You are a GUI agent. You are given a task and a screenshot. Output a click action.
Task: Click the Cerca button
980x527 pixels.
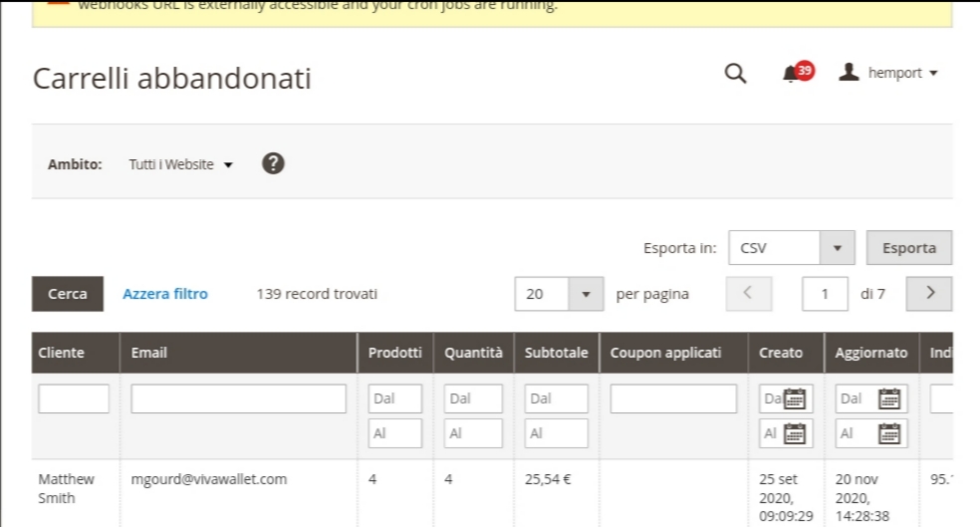[68, 294]
